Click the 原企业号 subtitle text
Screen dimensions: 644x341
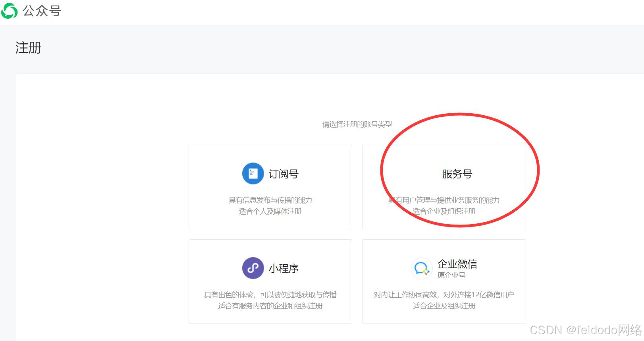(451, 275)
